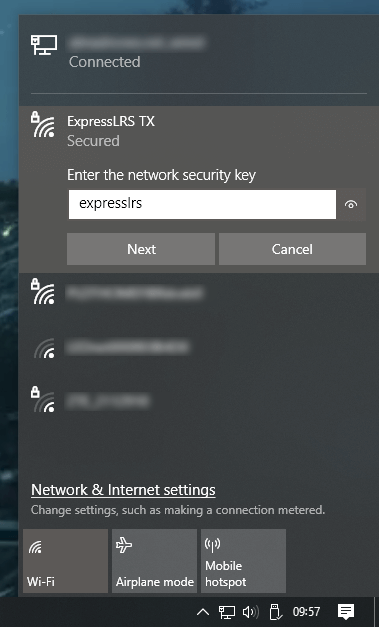Screen dimensions: 379x627
Task: Show hidden icons in system tray
Action: pos(203,612)
